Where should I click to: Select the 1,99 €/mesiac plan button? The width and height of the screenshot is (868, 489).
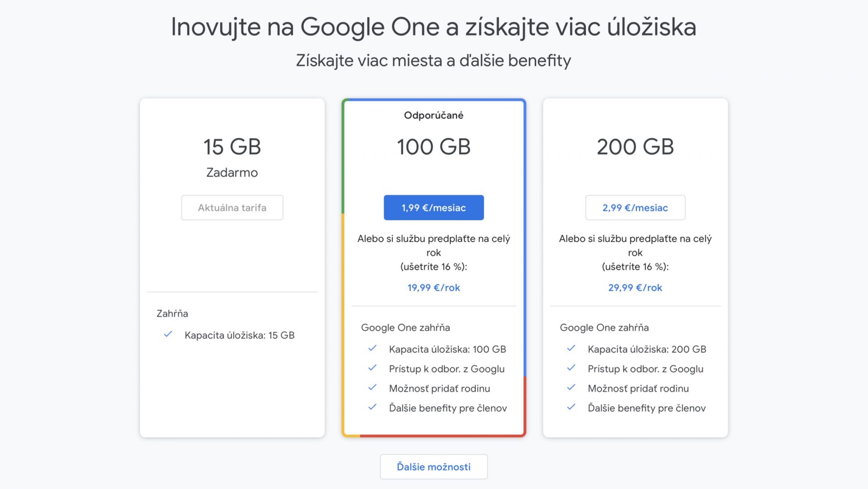coord(434,208)
